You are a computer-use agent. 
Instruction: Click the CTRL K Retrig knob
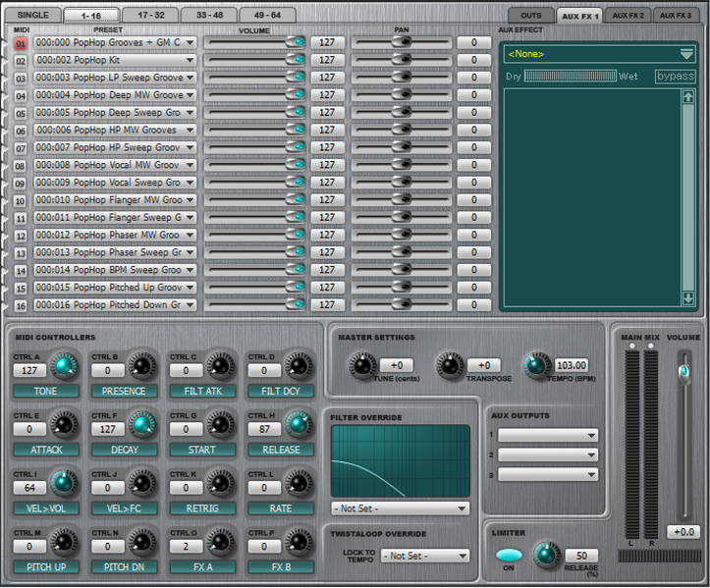[x=220, y=483]
